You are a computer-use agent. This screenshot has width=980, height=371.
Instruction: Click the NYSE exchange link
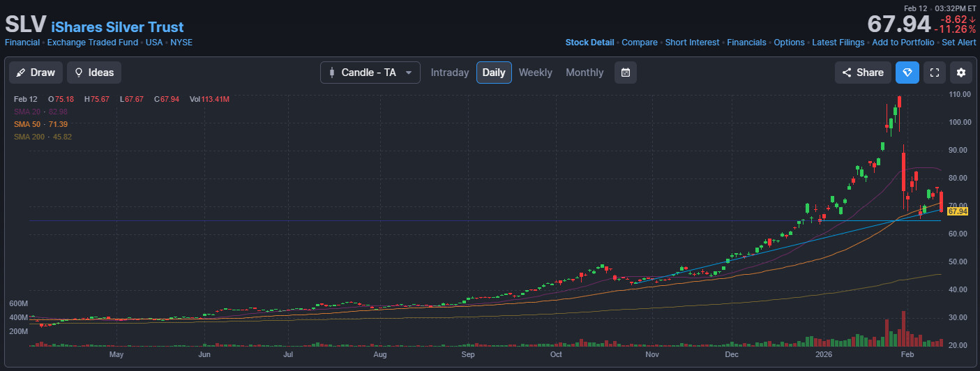181,43
